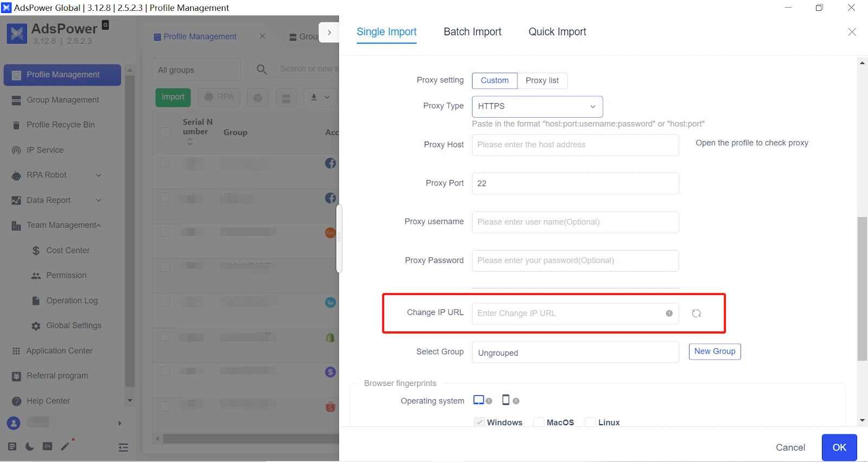The width and height of the screenshot is (868, 462).
Task: Click the browser icon button next to RPA
Action: point(258,98)
